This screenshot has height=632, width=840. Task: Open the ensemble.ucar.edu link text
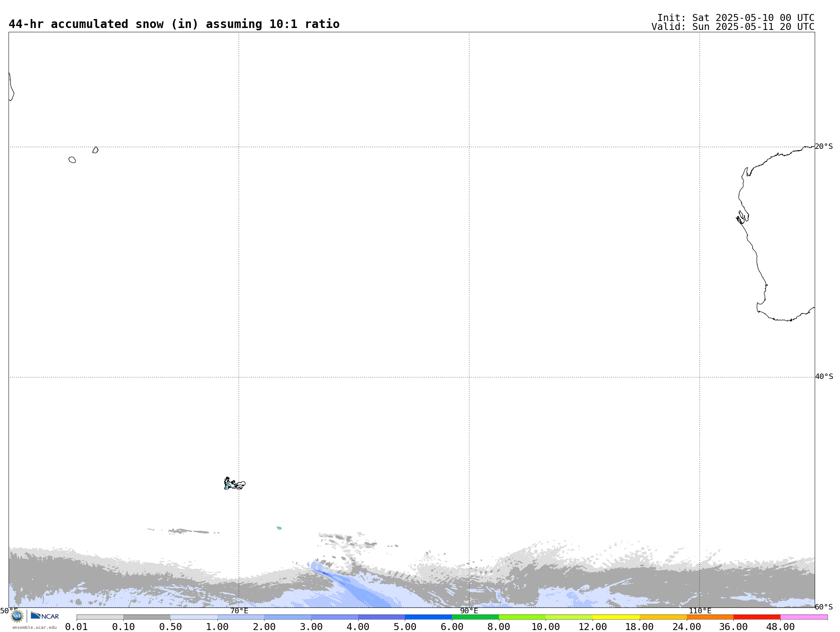(34, 627)
